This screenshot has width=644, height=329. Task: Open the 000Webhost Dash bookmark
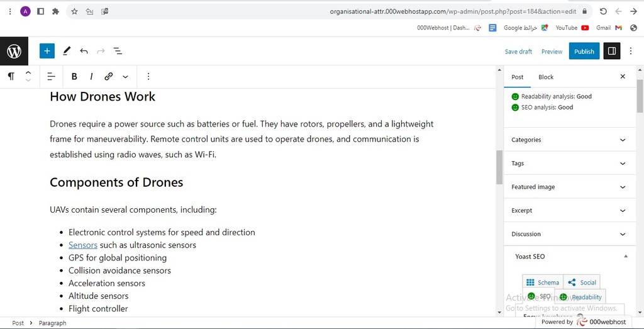point(449,28)
